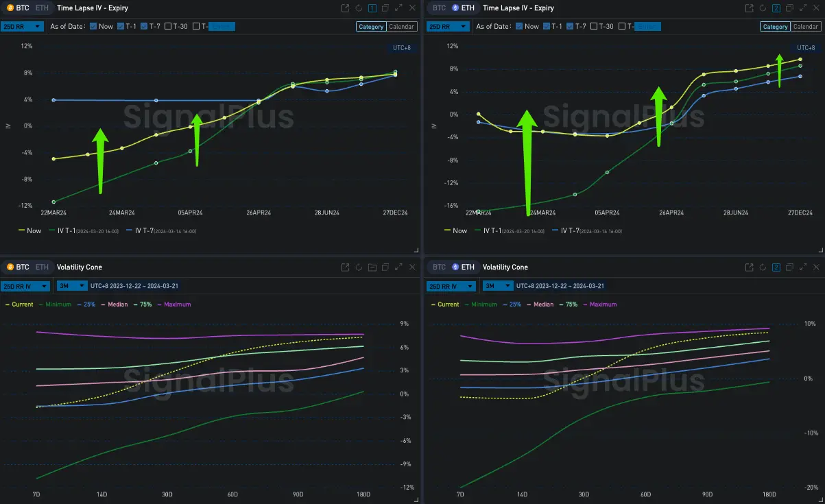Screen dimensions: 825x504
Task: Uncheck T-1 checkbox in BTC Time Lapse panel
Action: (121, 27)
